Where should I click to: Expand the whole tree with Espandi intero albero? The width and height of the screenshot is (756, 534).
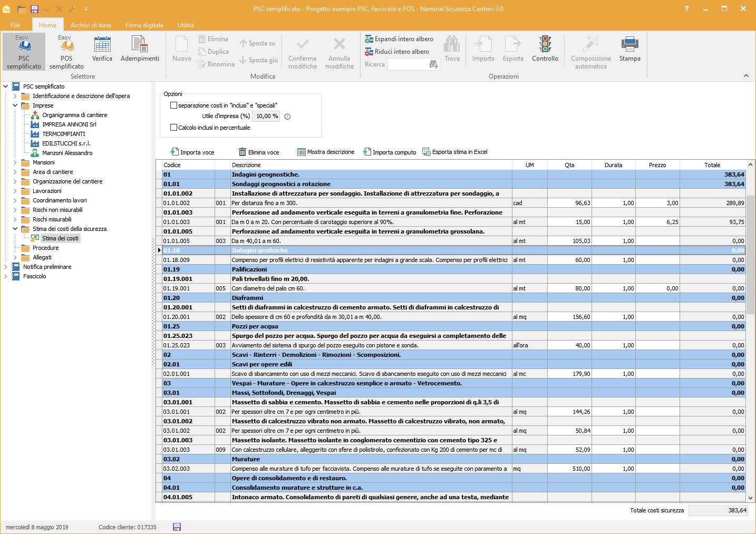pyautogui.click(x=399, y=39)
